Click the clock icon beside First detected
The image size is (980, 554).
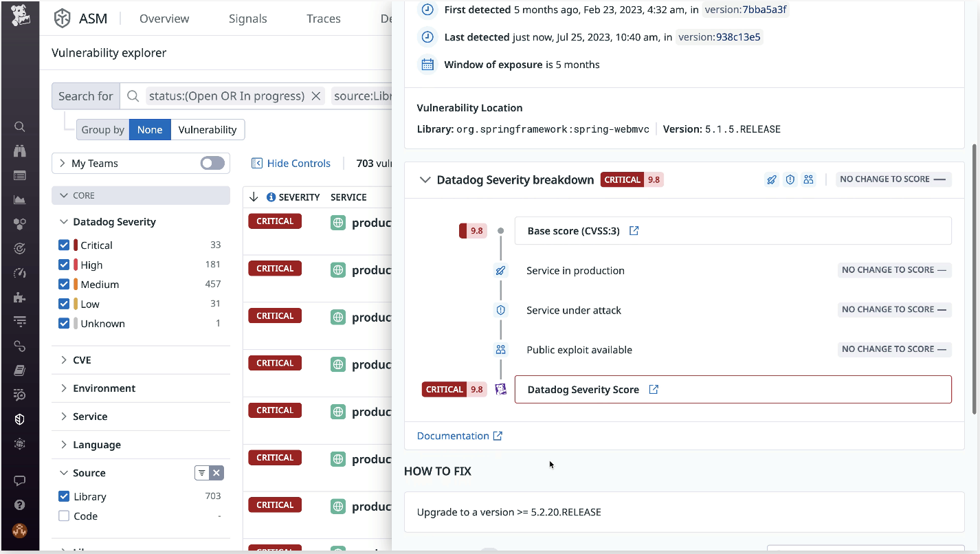pyautogui.click(x=427, y=10)
